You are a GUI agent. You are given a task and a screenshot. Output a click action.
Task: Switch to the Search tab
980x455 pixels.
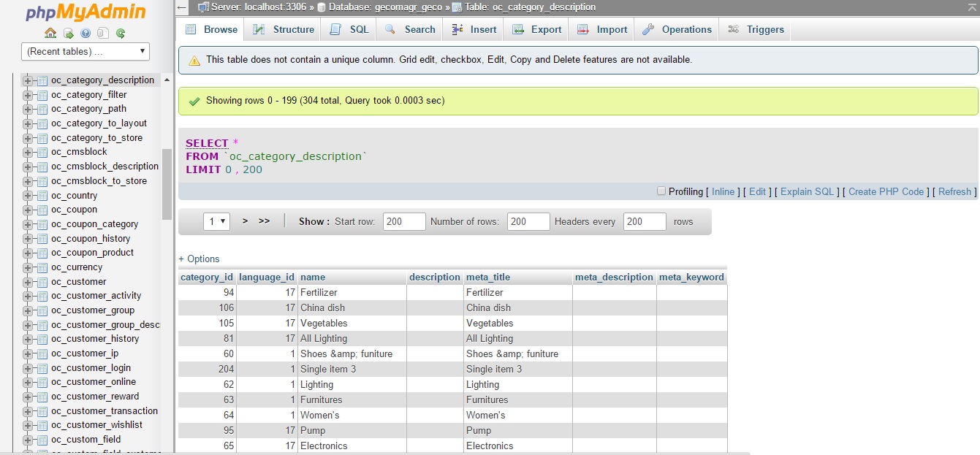(x=410, y=29)
